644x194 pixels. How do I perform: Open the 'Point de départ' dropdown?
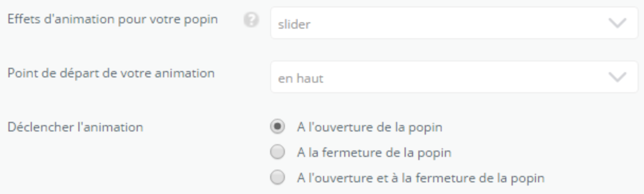coord(454,77)
